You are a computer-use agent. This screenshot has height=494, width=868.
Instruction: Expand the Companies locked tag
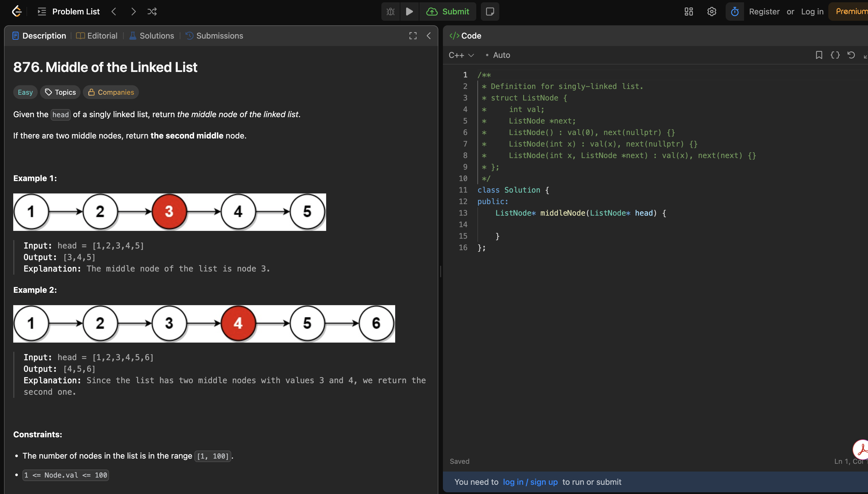pyautogui.click(x=111, y=92)
